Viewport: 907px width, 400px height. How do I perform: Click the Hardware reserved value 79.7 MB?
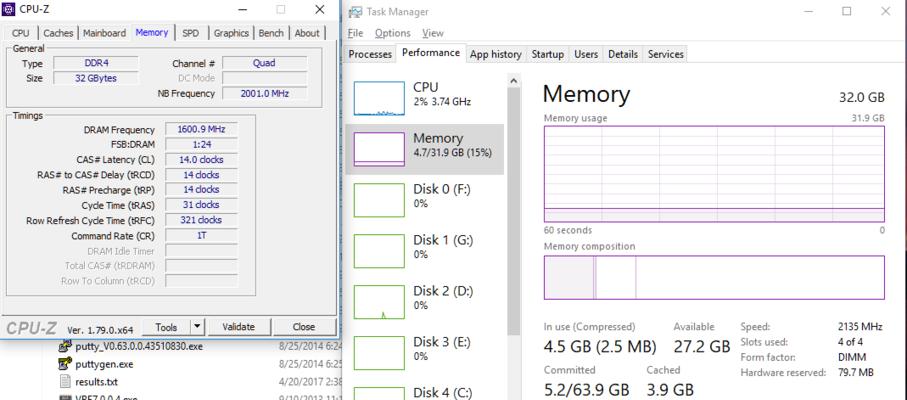tap(856, 372)
